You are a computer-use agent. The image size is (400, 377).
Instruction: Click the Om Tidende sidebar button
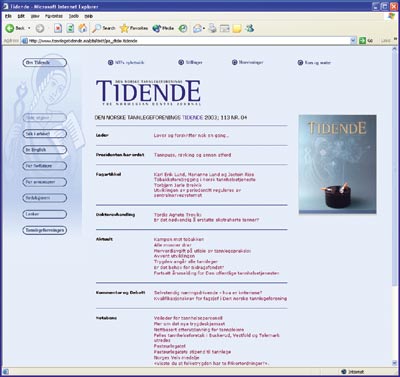point(45,63)
